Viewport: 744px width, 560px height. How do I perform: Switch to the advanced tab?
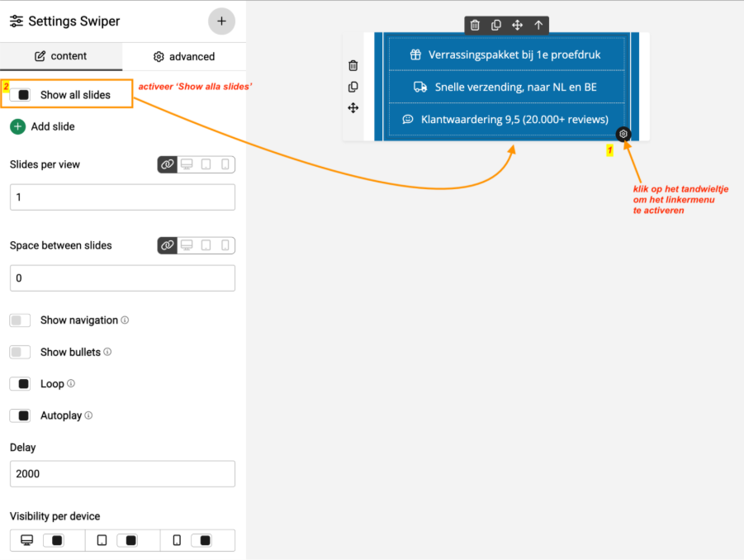point(184,56)
